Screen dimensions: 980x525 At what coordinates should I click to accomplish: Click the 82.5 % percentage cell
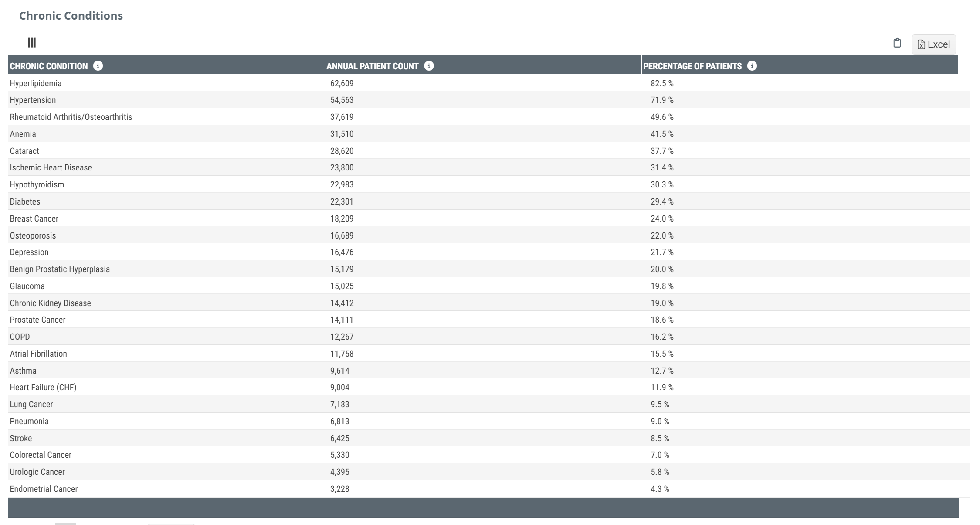coord(662,83)
